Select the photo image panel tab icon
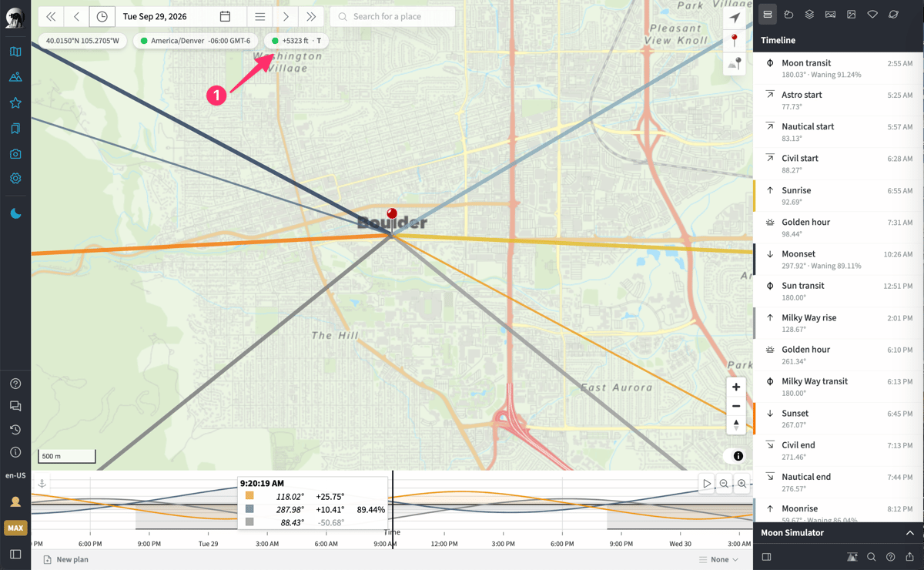 pos(851,15)
